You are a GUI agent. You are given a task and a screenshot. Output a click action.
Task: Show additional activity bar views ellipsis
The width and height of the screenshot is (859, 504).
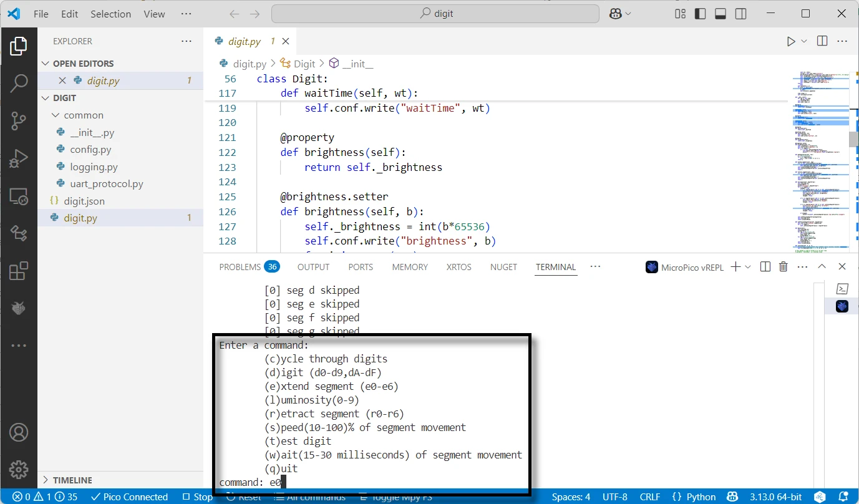point(19,345)
